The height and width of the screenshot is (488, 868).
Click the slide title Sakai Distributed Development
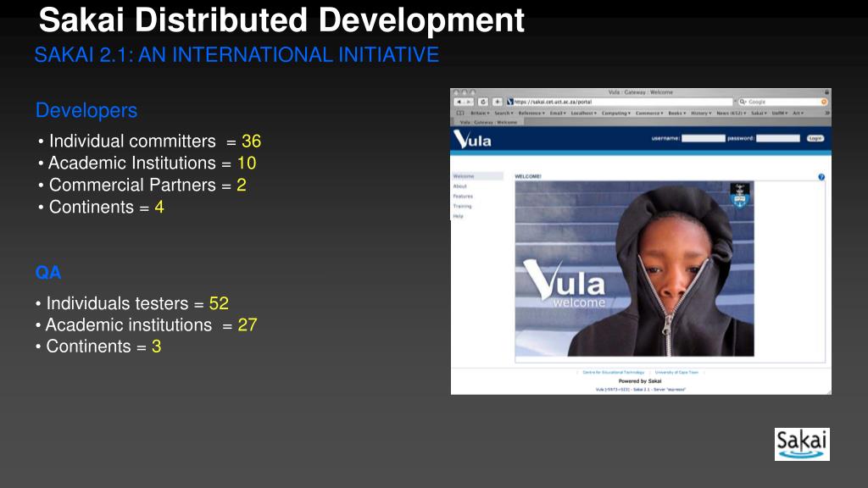[x=281, y=20]
